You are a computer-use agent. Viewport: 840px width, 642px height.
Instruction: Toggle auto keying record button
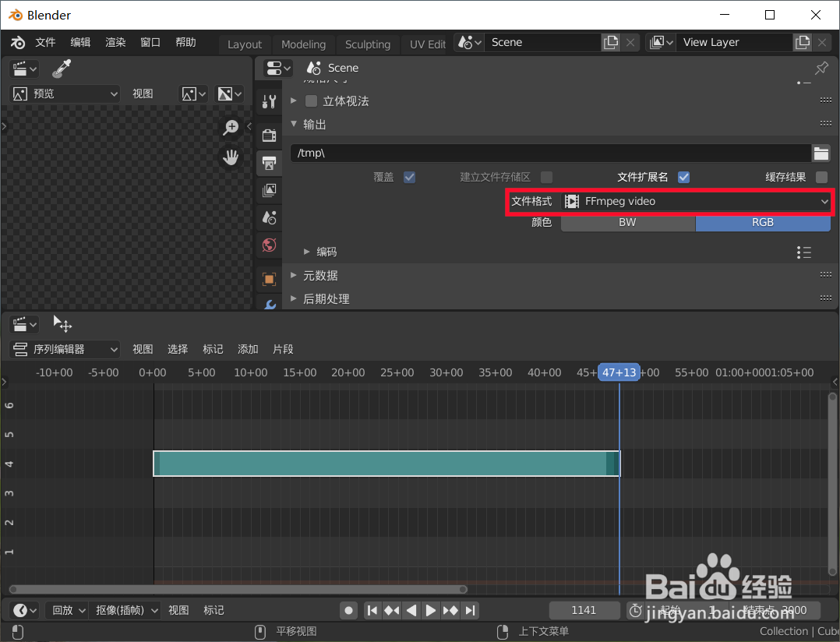349,610
